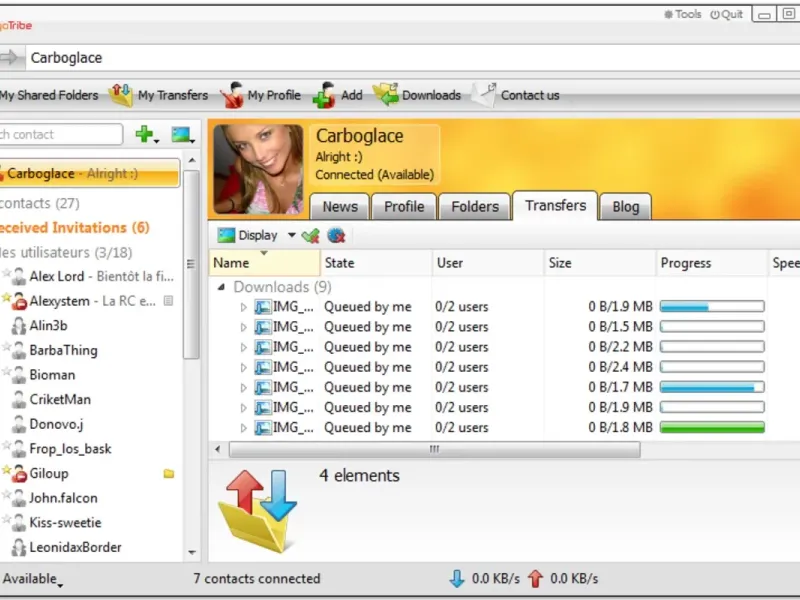This screenshot has height=600, width=800.
Task: Toggle favorite star for John.falcon
Action: tap(6, 494)
